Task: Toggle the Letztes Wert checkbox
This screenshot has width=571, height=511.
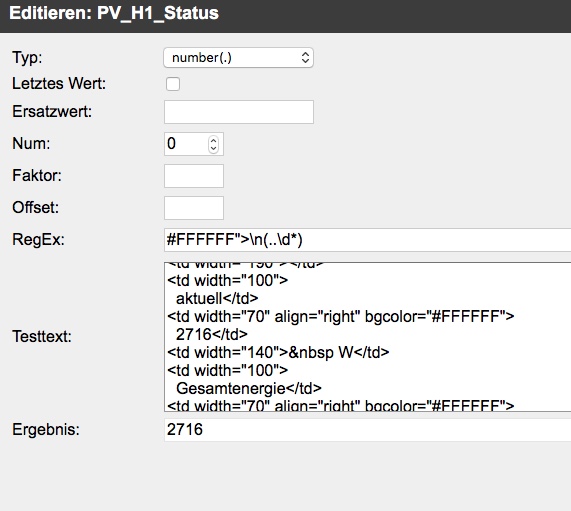Action: point(173,84)
